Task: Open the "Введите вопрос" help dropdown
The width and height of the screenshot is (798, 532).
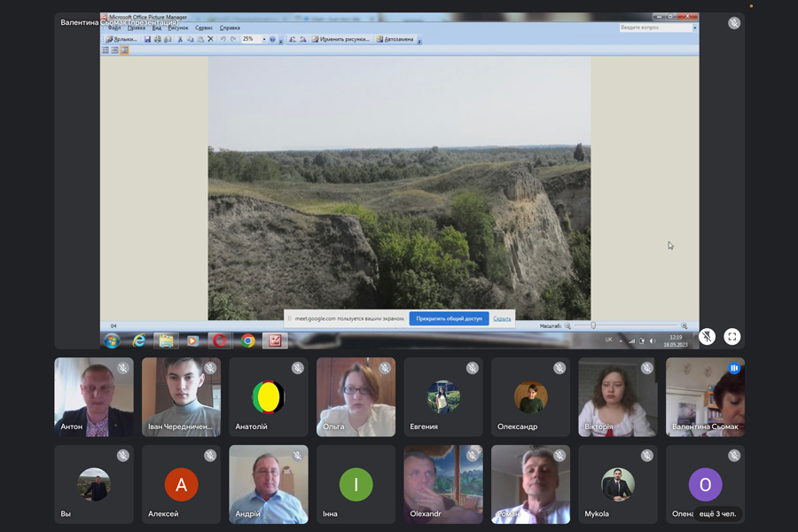Action: (x=695, y=27)
